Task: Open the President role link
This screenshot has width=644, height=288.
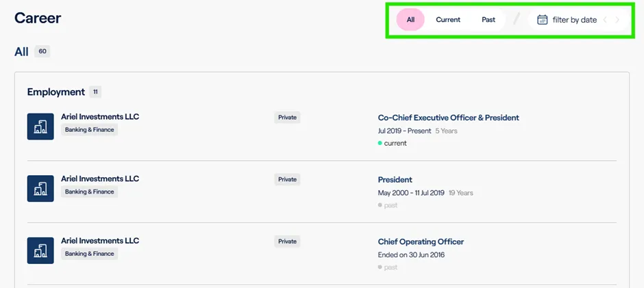Action: pos(395,180)
